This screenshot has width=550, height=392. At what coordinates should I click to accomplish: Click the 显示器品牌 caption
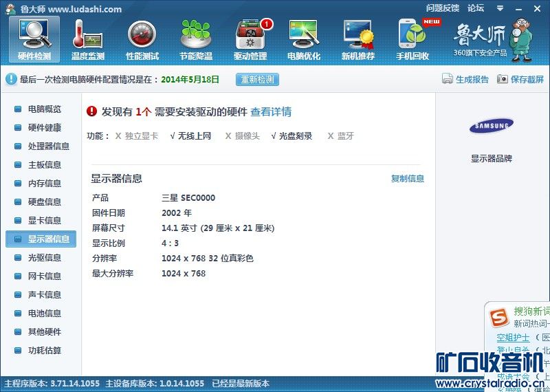(492, 159)
